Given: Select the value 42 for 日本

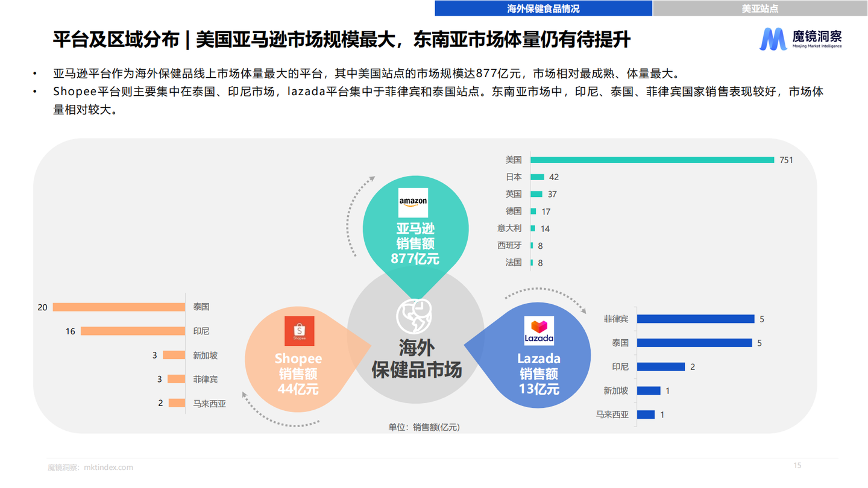Looking at the screenshot, I should pyautogui.click(x=553, y=177).
